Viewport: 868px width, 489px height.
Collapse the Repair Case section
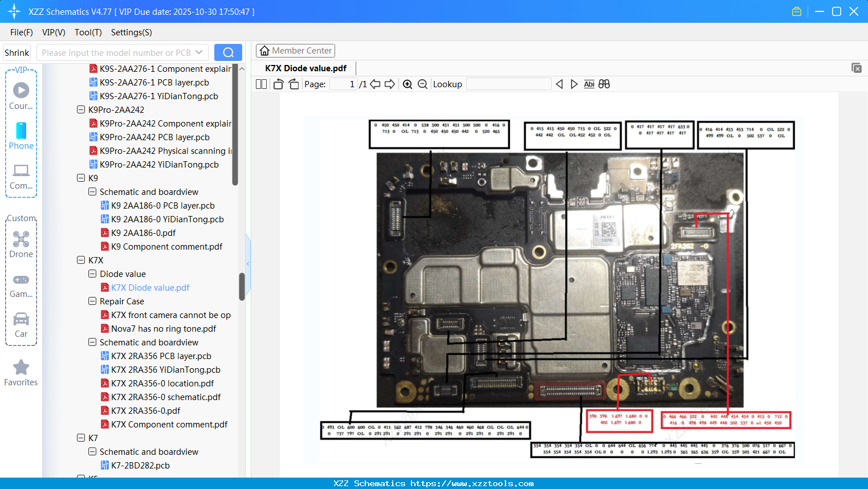click(92, 301)
